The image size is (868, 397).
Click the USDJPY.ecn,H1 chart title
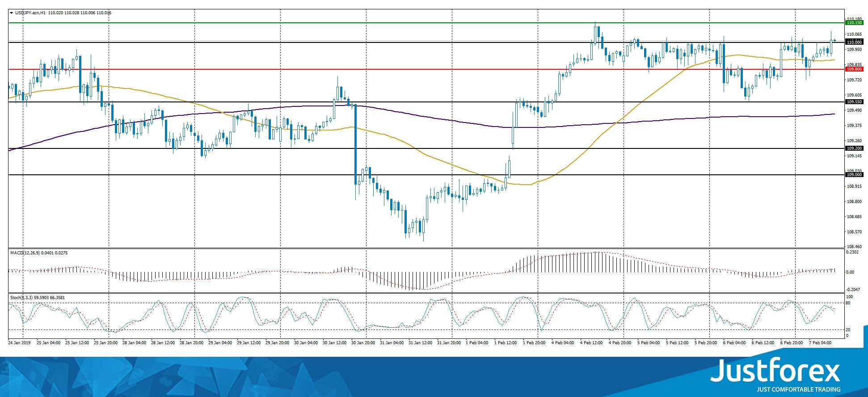point(30,13)
